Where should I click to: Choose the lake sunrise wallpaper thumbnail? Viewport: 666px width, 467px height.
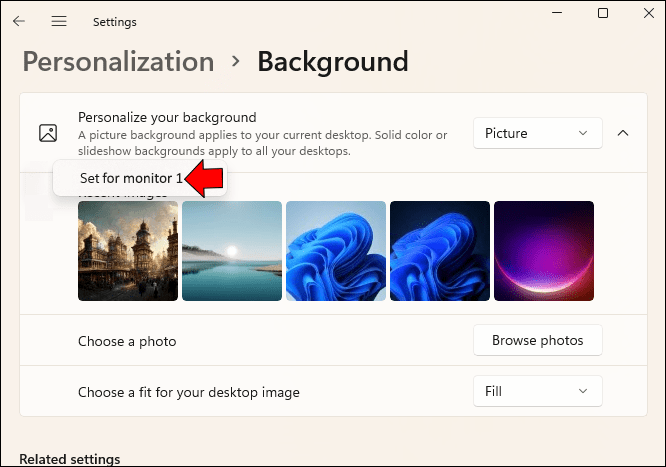coord(232,251)
